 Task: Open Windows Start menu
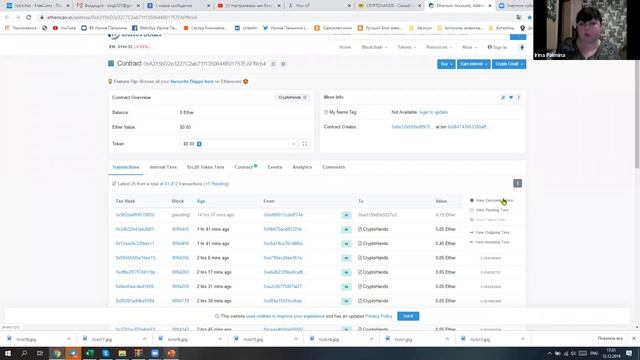tap(8, 353)
